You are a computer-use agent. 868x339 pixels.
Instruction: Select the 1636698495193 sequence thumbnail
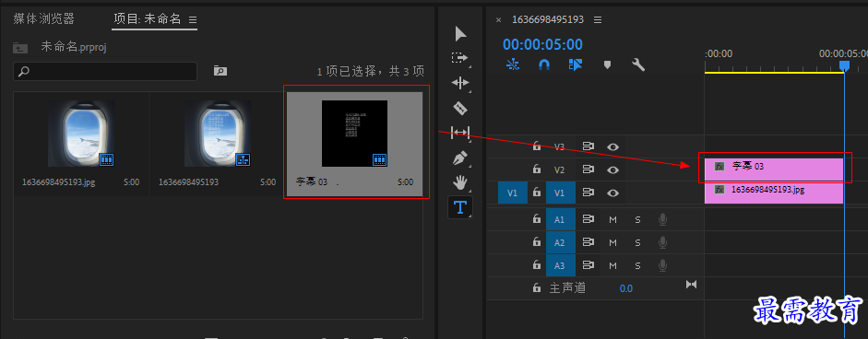coord(218,134)
